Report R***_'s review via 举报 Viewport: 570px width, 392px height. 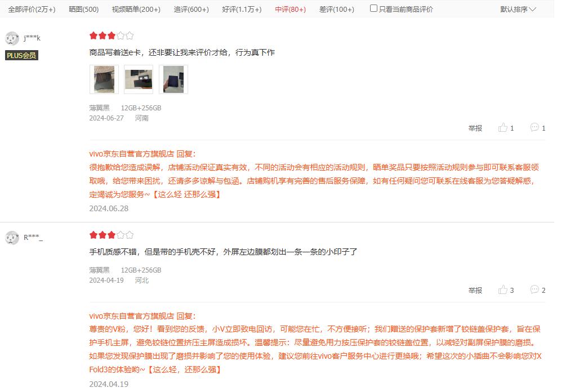coord(475,290)
